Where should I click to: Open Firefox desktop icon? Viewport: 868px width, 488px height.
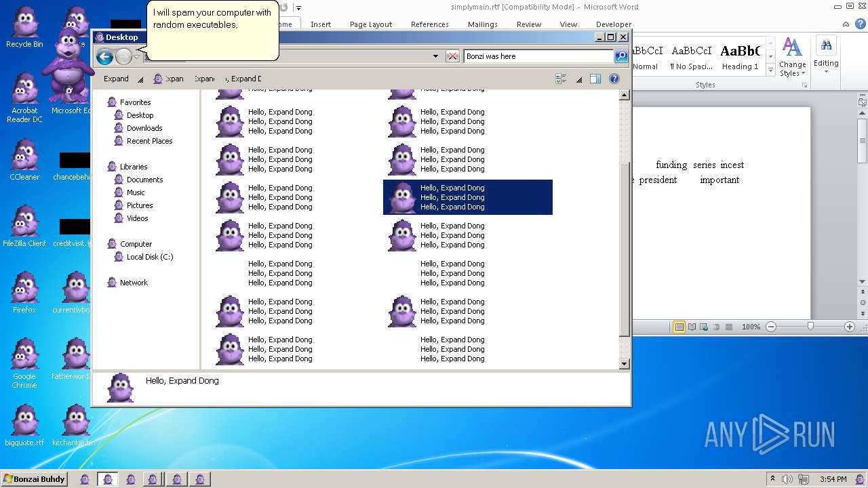click(x=24, y=293)
